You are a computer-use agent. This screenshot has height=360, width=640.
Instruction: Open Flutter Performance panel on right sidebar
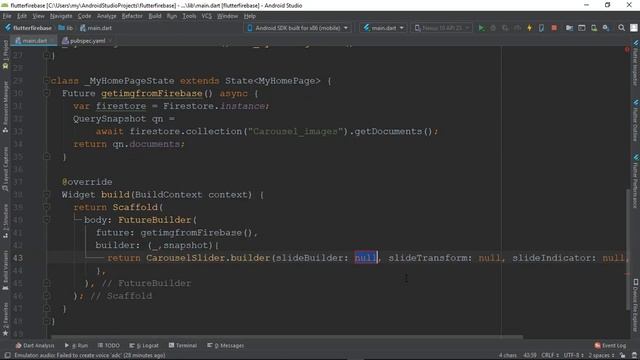636,181
